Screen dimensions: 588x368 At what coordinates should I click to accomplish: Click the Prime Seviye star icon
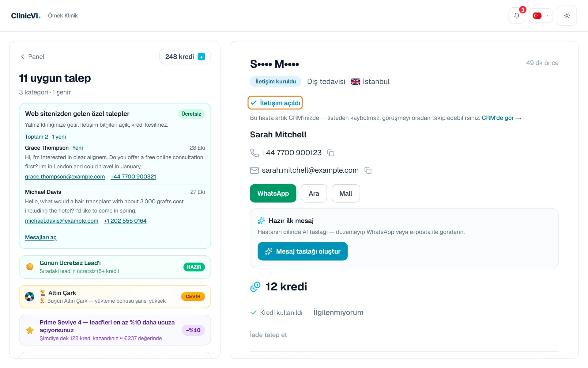pos(30,330)
